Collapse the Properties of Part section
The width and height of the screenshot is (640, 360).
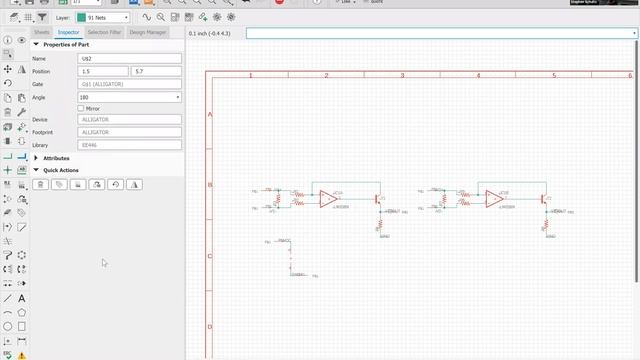[x=36, y=44]
